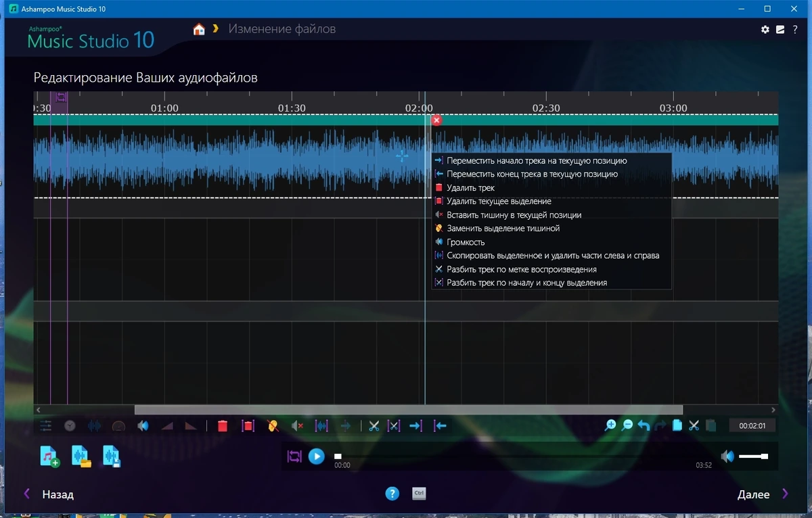The image size is (812, 518).
Task: Click copy selection and trim sides icon
Action: (321, 426)
